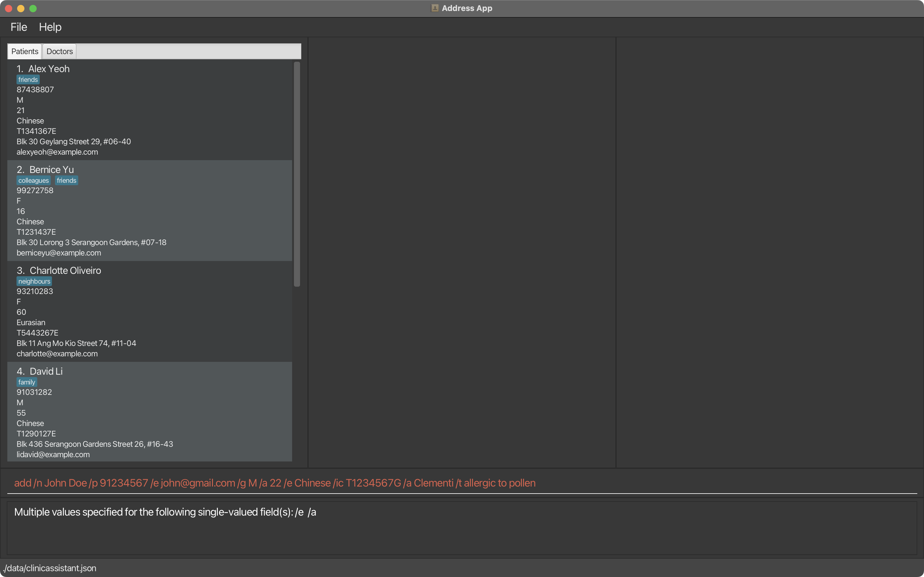Click the Address App title bar icon
This screenshot has height=577, width=924.
coord(435,8)
